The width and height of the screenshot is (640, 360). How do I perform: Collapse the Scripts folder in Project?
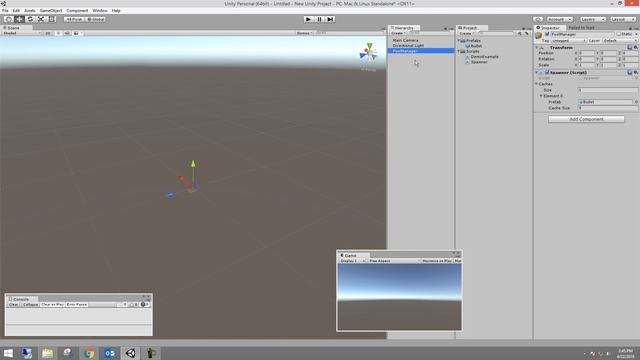(459, 51)
